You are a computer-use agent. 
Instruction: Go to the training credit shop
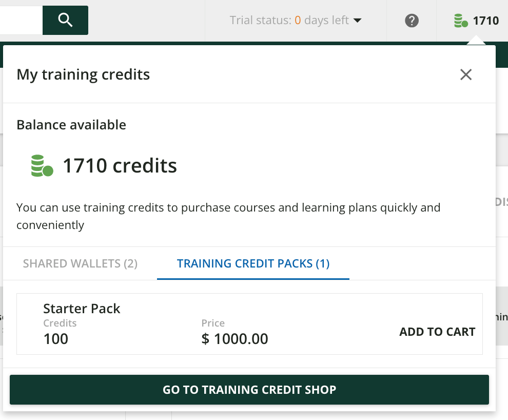pos(249,390)
